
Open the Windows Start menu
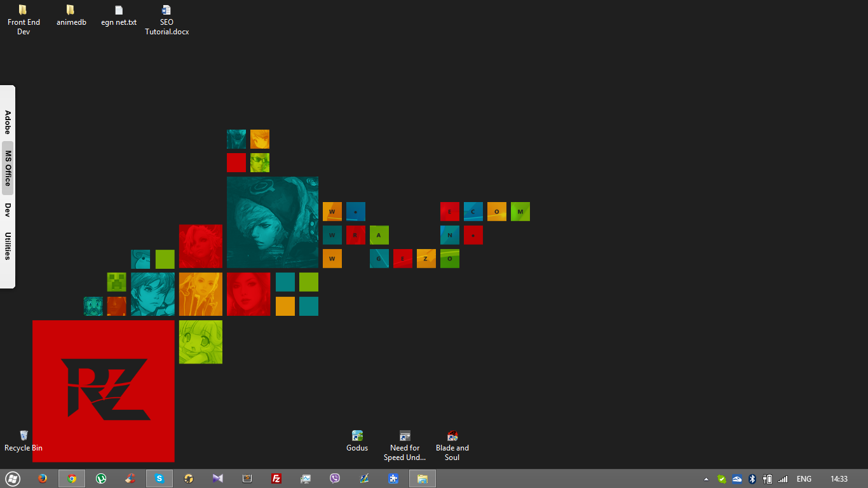pyautogui.click(x=13, y=478)
